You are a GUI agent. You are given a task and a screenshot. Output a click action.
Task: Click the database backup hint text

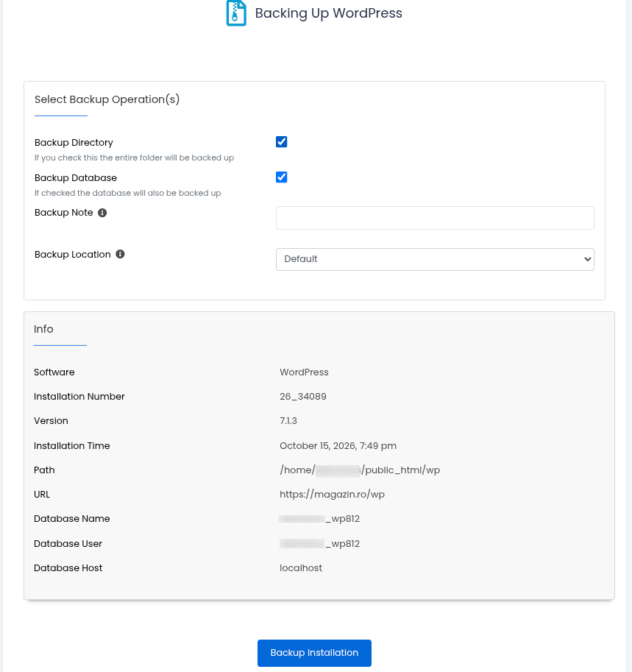(x=128, y=193)
